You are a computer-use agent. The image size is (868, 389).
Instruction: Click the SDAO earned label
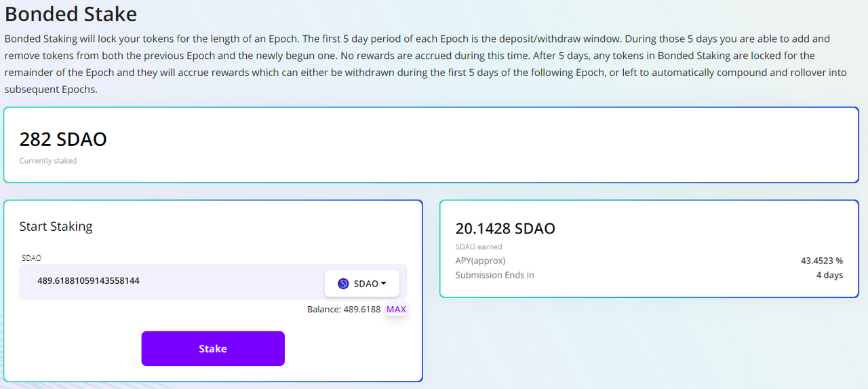(479, 246)
